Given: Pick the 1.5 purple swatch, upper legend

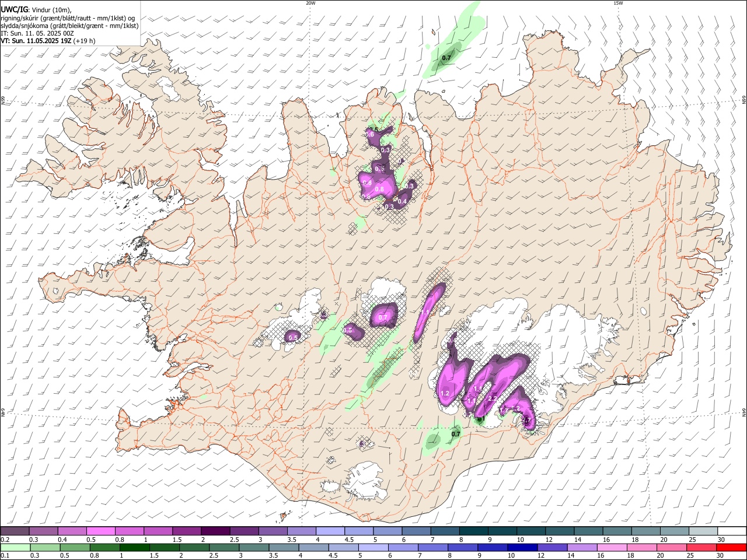Looking at the screenshot, I should coord(186,531).
